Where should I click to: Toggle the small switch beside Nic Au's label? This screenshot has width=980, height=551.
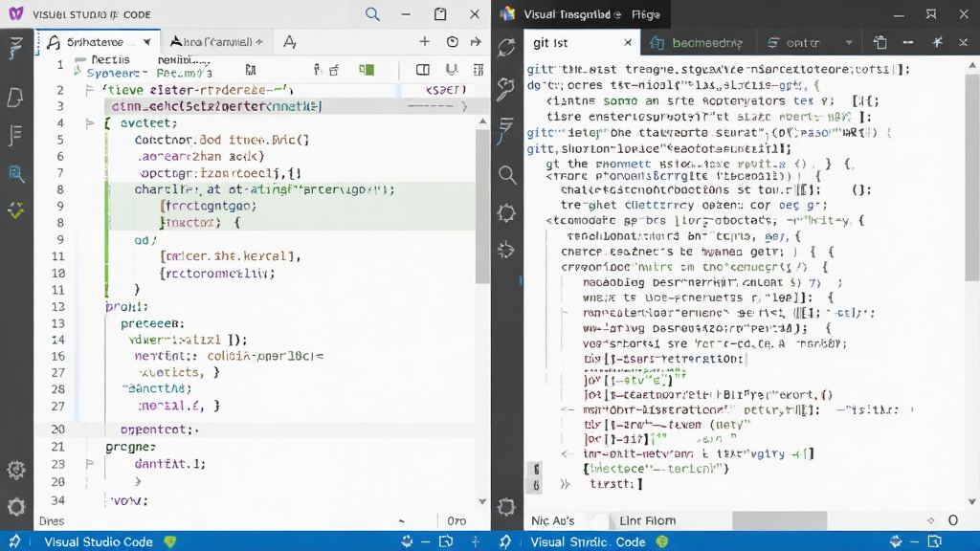pyautogui.click(x=599, y=520)
